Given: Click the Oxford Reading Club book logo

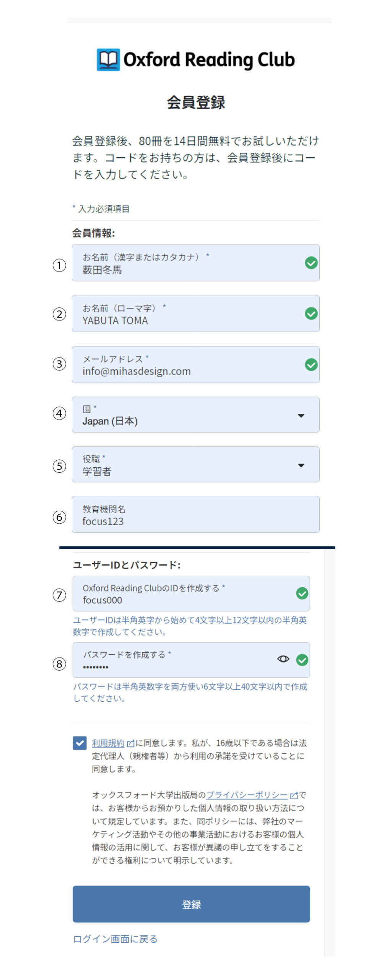Looking at the screenshot, I should (x=108, y=60).
